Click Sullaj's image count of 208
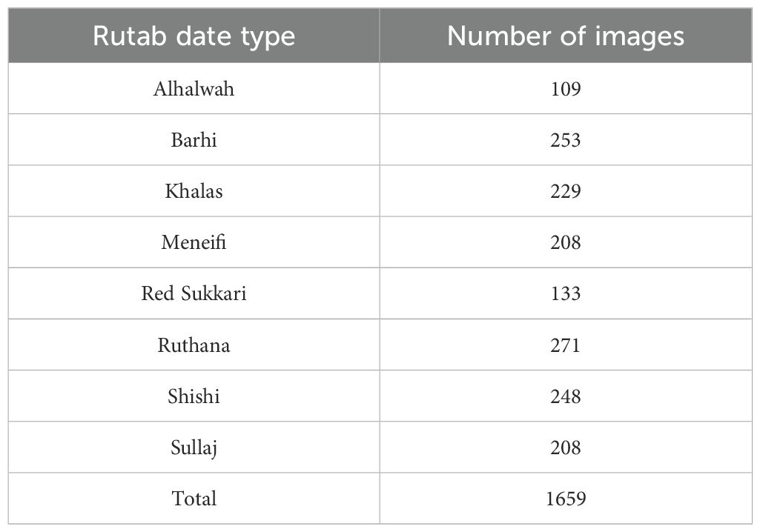Image resolution: width=760 pixels, height=532 pixels. pyautogui.click(x=566, y=448)
